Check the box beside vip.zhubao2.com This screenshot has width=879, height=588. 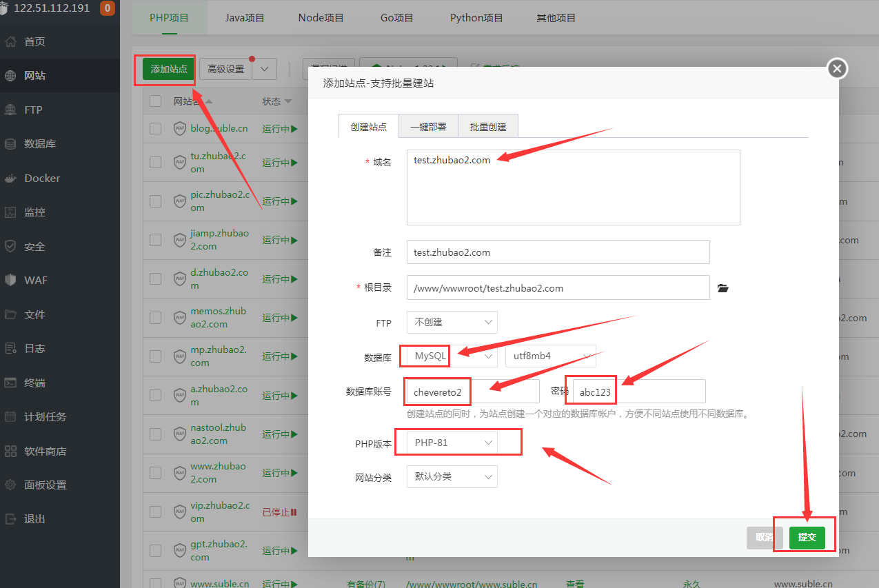click(x=156, y=511)
